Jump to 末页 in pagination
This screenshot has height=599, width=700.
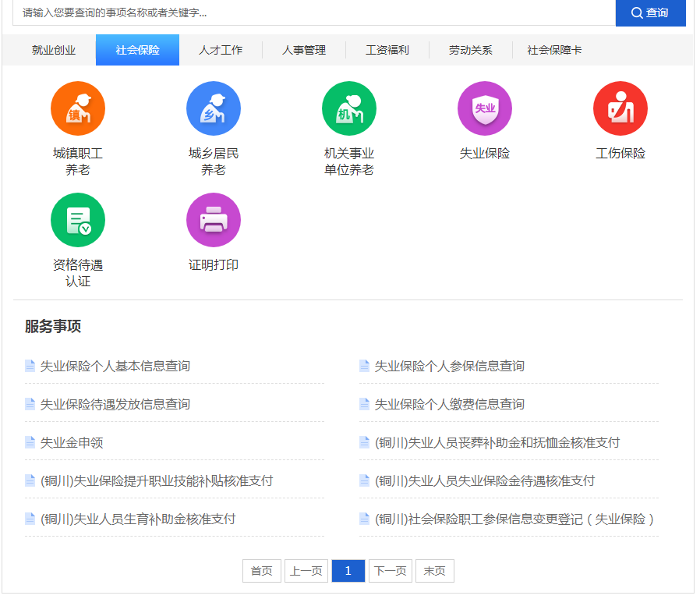pyautogui.click(x=434, y=571)
